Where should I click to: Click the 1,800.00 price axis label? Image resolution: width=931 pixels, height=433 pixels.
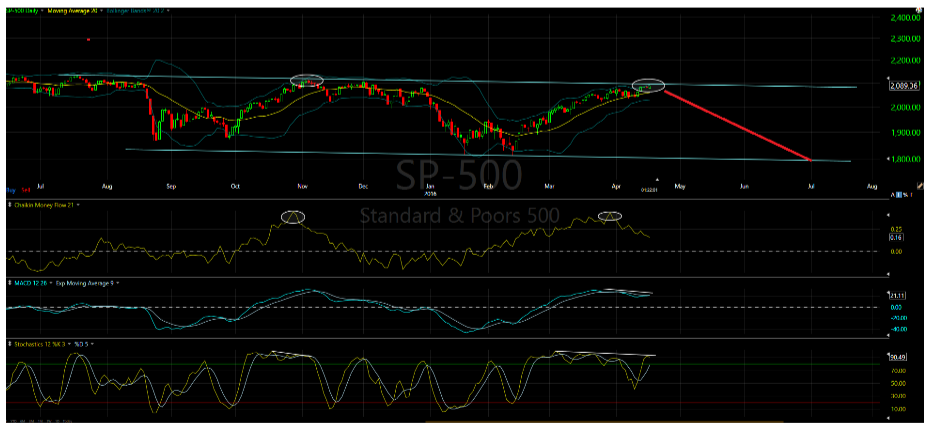pyautogui.click(x=905, y=159)
